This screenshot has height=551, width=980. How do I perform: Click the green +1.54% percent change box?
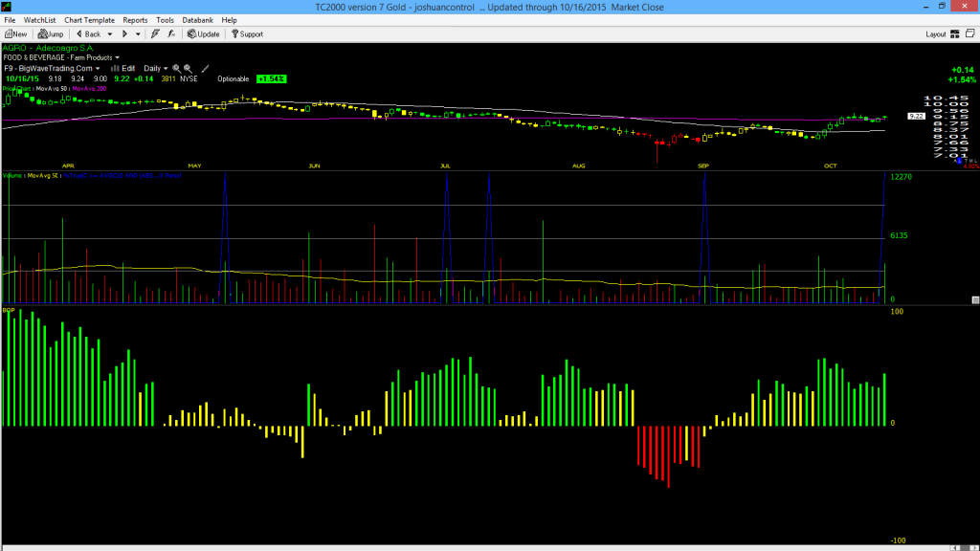pyautogui.click(x=271, y=79)
